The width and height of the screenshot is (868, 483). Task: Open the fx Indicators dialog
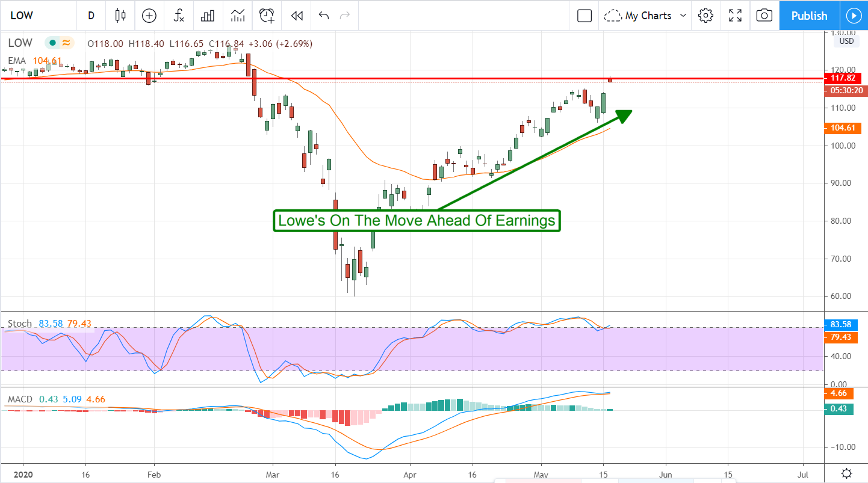tap(179, 16)
